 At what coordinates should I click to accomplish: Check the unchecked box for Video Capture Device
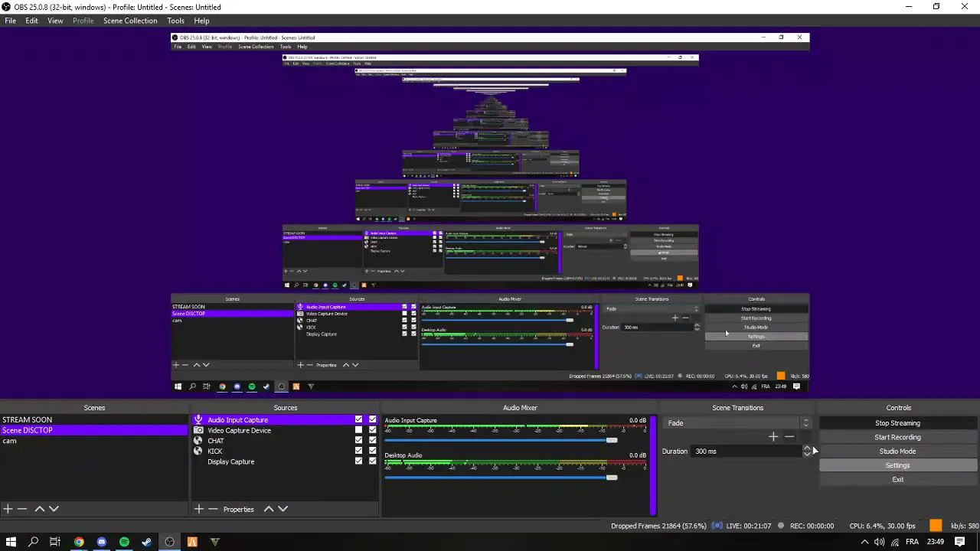point(358,430)
